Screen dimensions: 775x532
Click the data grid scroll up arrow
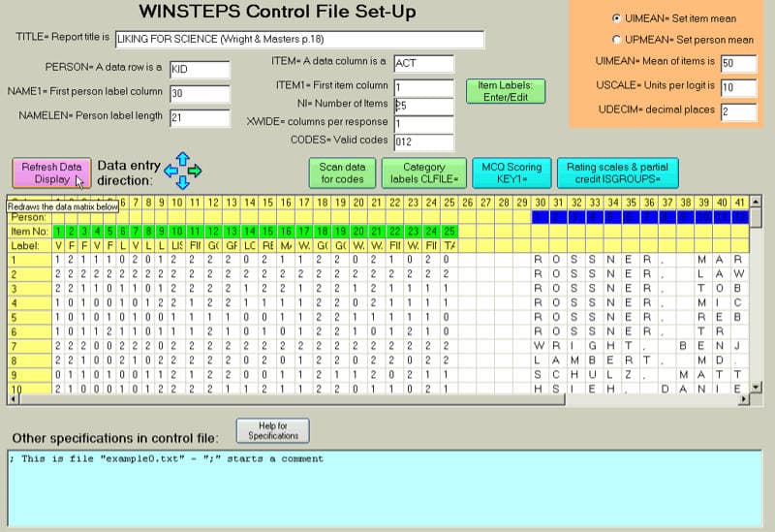coord(756,202)
